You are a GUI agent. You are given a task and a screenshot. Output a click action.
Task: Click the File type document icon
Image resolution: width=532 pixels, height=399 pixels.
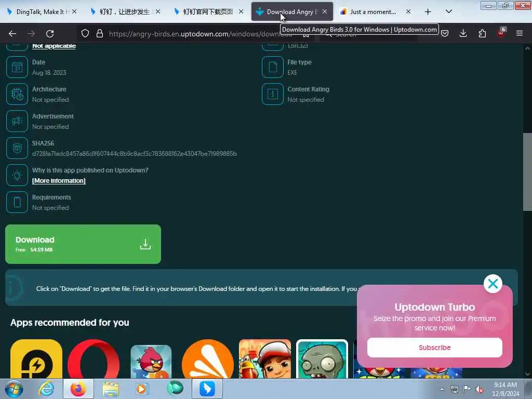(x=272, y=67)
